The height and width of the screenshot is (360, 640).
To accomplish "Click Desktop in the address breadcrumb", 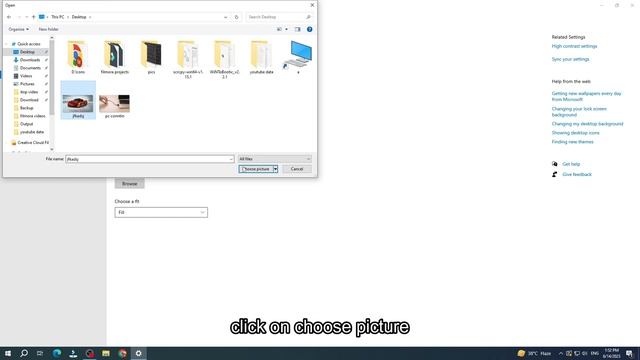I will (x=79, y=17).
